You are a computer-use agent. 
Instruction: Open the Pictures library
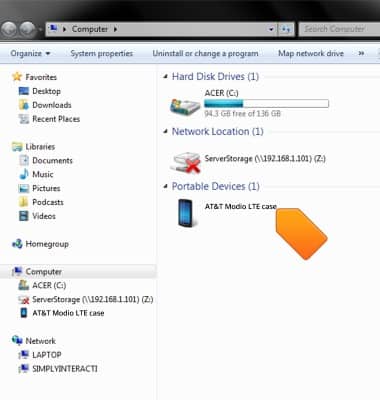click(46, 188)
